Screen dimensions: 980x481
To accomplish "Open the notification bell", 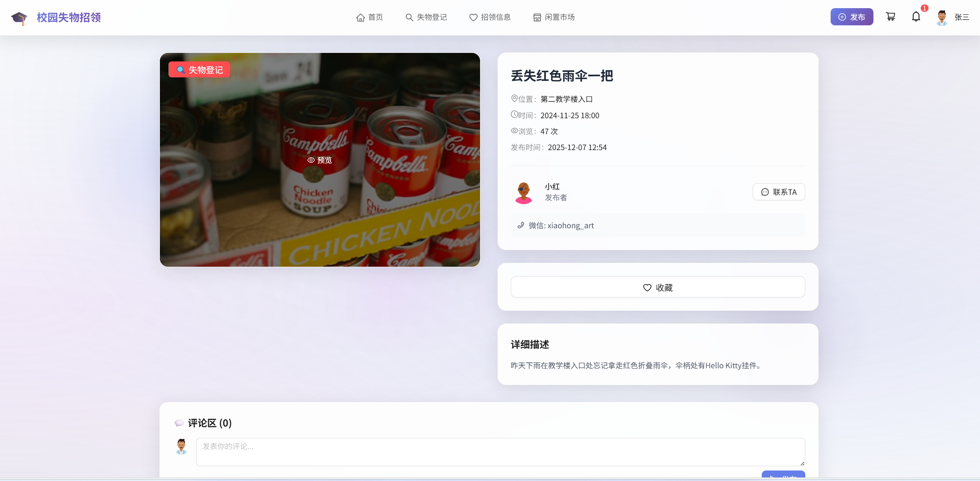I will click(x=916, y=17).
